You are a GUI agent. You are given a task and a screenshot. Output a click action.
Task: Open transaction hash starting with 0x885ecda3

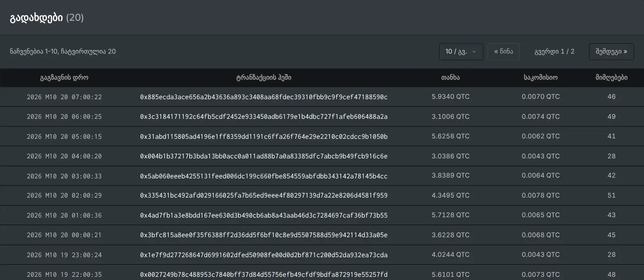coord(264,97)
